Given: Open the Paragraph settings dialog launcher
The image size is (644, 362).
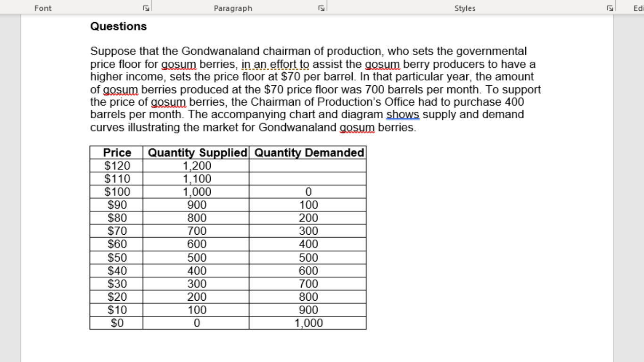Looking at the screenshot, I should click(321, 8).
